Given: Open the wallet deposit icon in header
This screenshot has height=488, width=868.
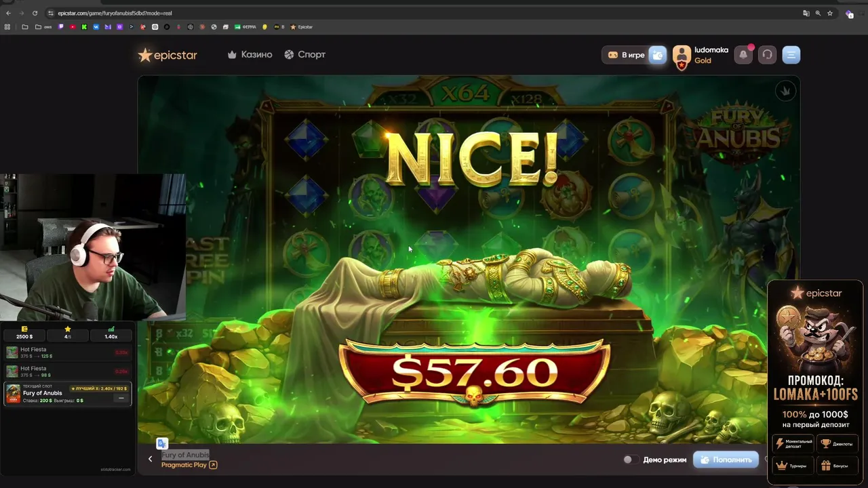Looking at the screenshot, I should [658, 55].
